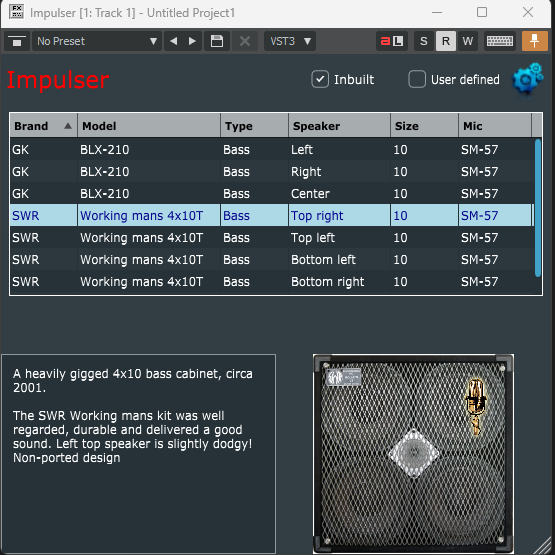The image size is (555, 555).
Task: Sort by the Type column header
Action: coord(254,126)
